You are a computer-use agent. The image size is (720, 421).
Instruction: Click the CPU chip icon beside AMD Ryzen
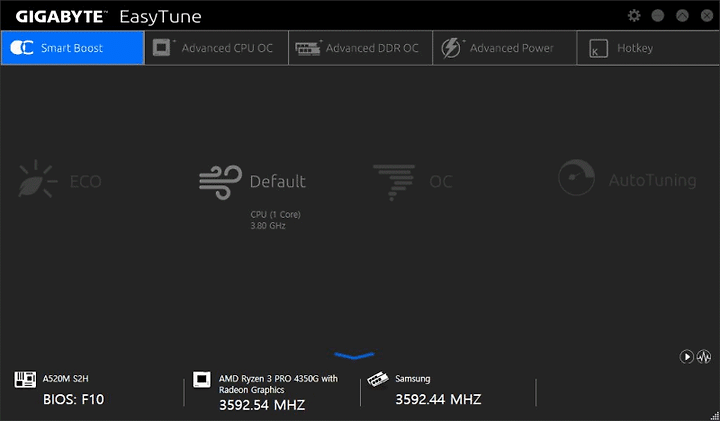(x=202, y=380)
